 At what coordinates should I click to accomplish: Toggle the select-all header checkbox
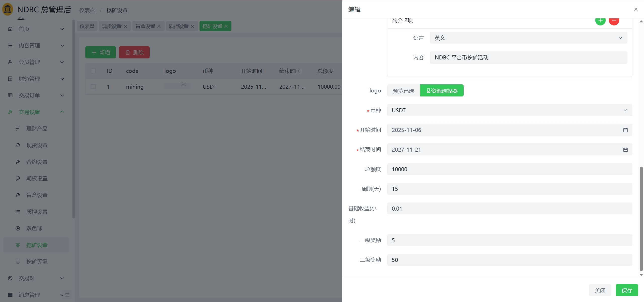[93, 71]
